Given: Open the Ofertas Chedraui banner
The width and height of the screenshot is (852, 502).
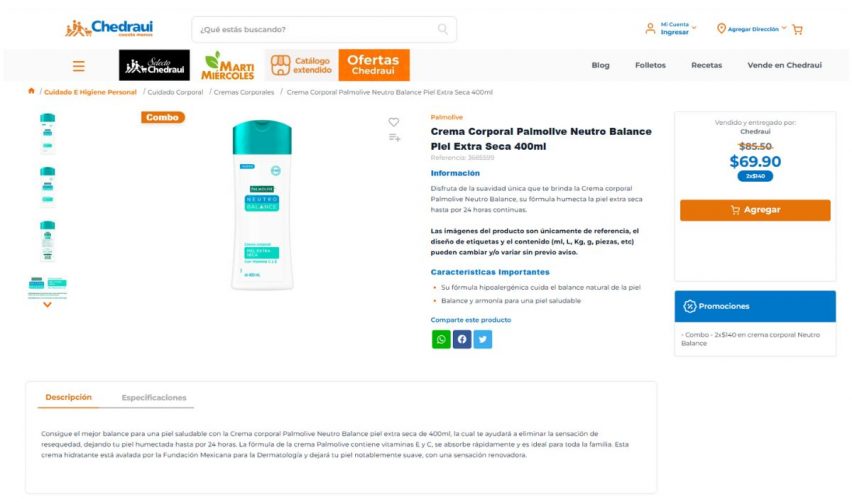Looking at the screenshot, I should (374, 65).
